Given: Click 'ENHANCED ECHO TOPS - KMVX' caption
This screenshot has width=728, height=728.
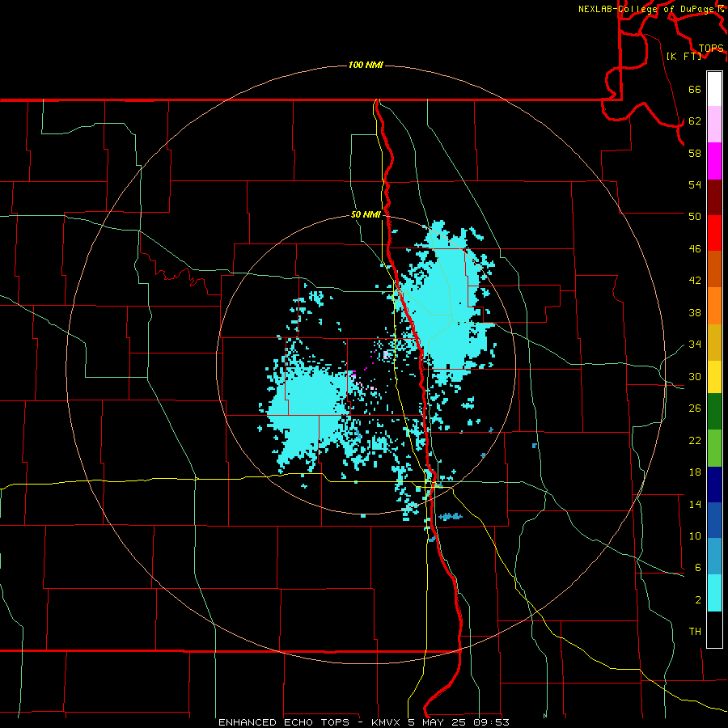Looking at the screenshot, I should (x=310, y=722).
